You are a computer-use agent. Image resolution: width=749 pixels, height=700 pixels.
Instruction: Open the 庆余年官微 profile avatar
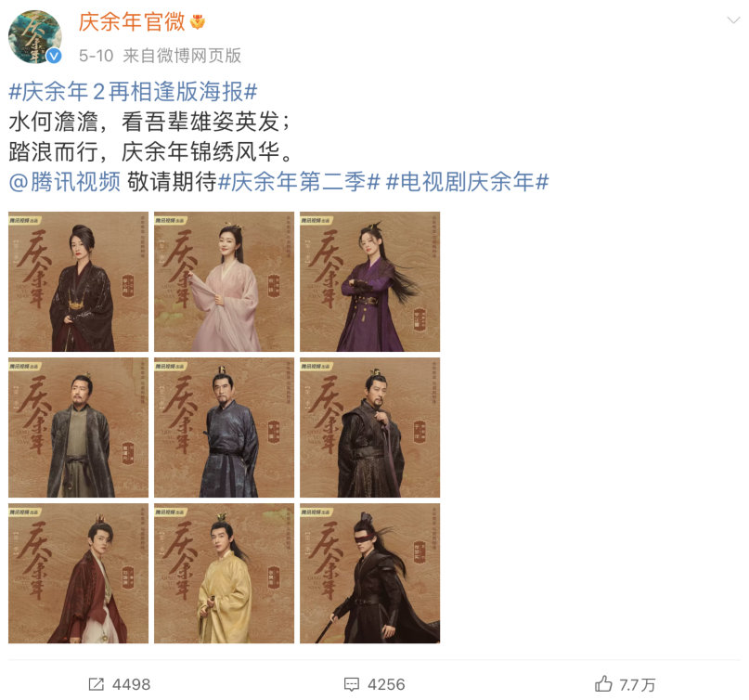click(x=35, y=37)
